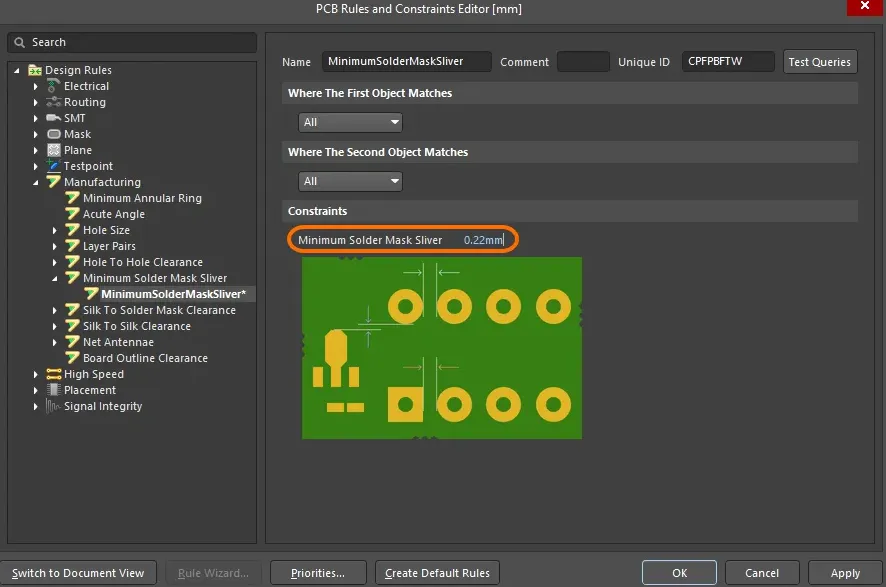
Task: Select the Hole To Hole Clearance rule
Action: click(142, 262)
